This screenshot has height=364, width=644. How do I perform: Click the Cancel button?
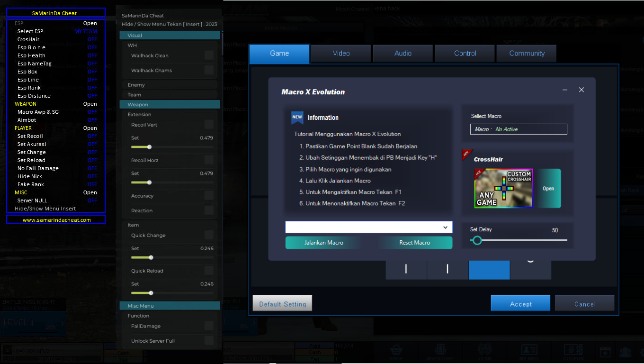585,303
